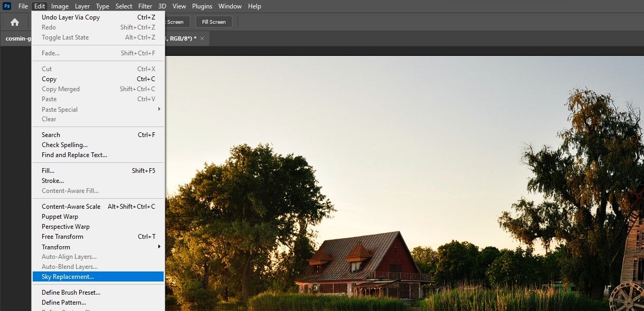This screenshot has width=644, height=311.
Task: Open the Type menu
Action: (102, 6)
